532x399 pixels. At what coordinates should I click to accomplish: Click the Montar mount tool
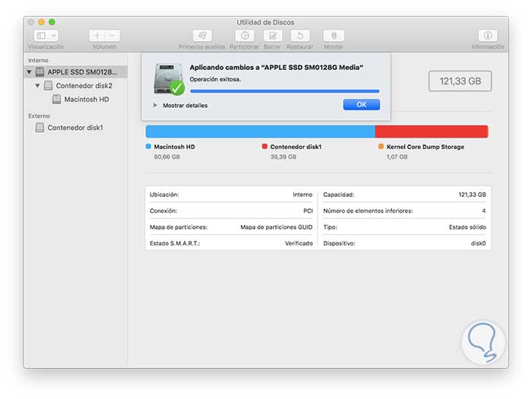[x=334, y=35]
